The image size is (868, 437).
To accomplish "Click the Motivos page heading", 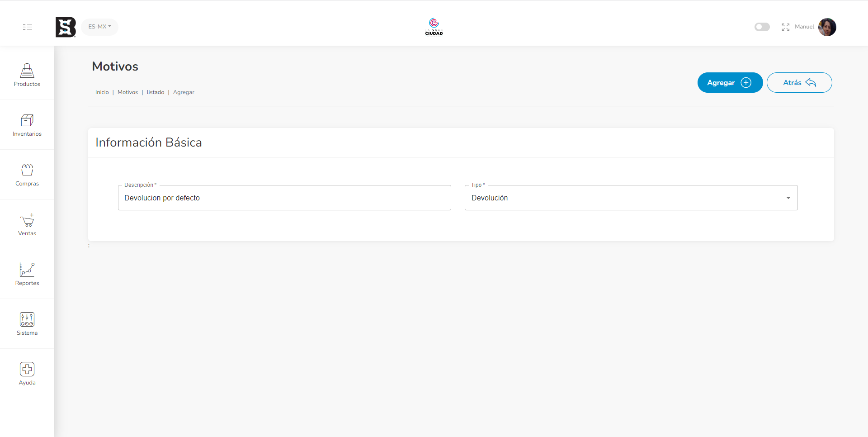I will pyautogui.click(x=115, y=66).
